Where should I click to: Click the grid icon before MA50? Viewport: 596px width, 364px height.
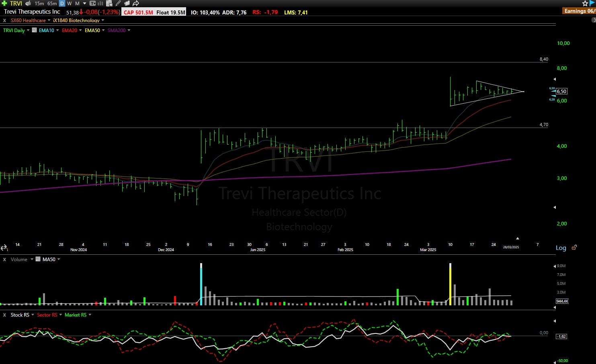coord(38,259)
